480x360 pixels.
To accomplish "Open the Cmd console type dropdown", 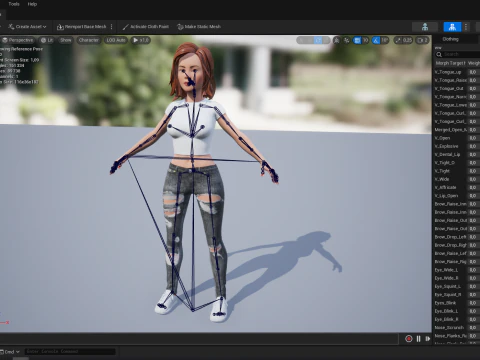I will (x=11, y=352).
